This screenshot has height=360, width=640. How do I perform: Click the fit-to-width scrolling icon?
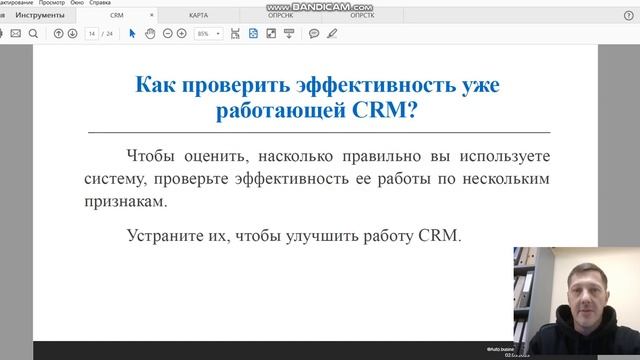[235, 33]
